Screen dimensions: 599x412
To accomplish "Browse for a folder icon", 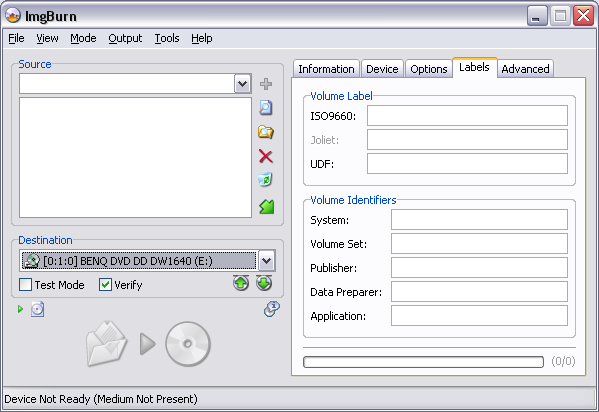I will (266, 132).
